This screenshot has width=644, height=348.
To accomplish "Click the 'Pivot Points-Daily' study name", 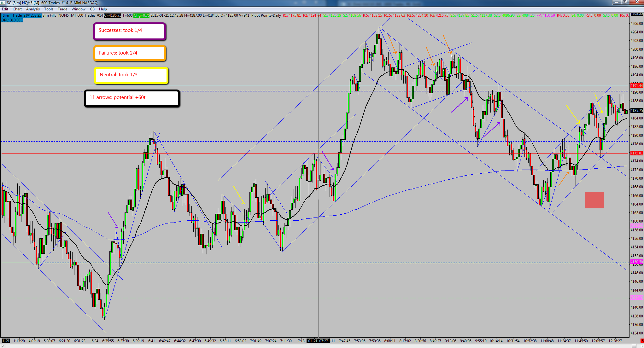I will (x=266, y=15).
